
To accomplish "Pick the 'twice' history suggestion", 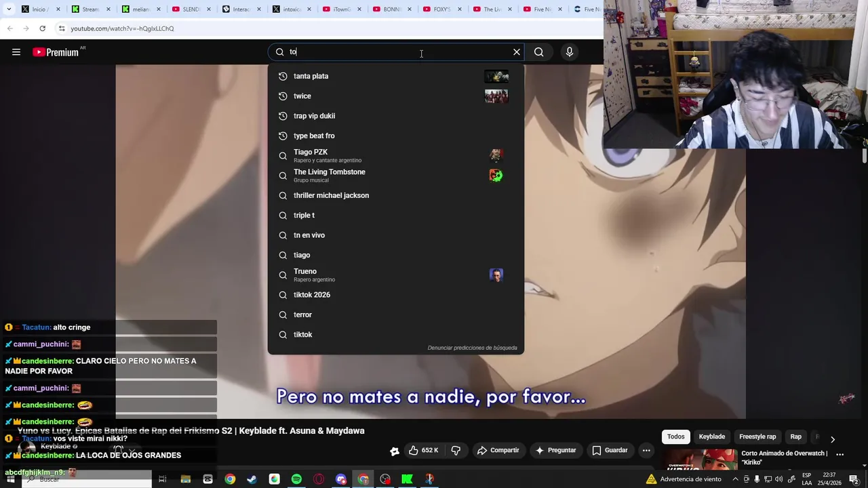I will (395, 96).
